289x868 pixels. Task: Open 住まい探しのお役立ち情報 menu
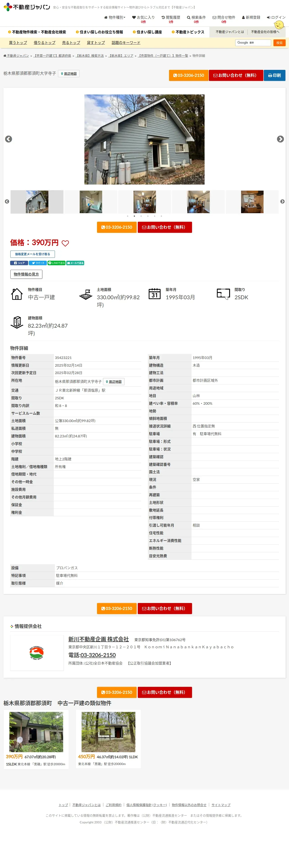tap(99, 32)
